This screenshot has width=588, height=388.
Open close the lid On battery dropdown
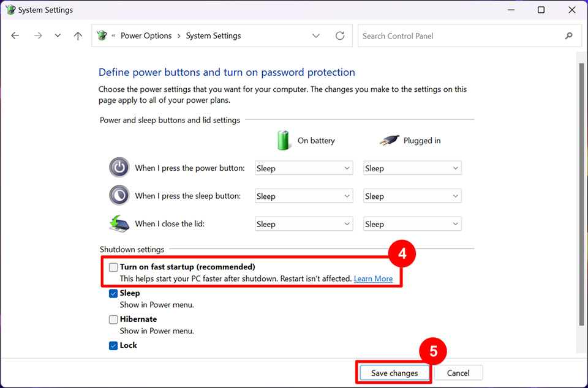pos(304,224)
